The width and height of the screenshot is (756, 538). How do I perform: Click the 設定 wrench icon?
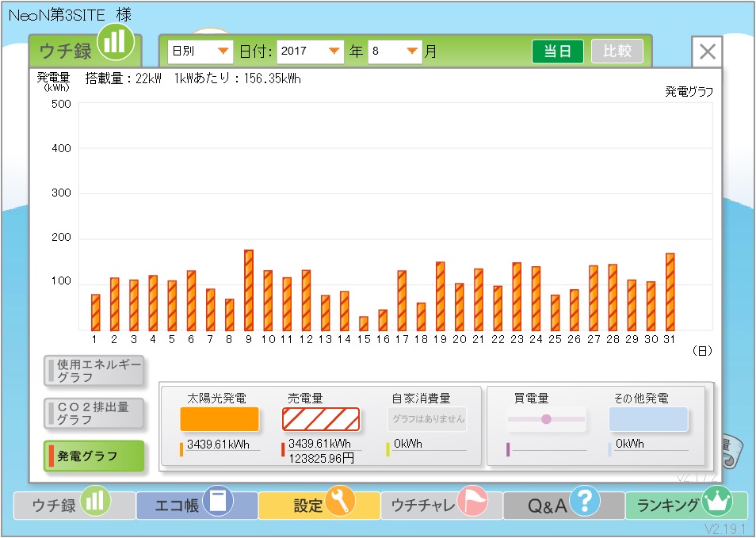[x=340, y=501]
